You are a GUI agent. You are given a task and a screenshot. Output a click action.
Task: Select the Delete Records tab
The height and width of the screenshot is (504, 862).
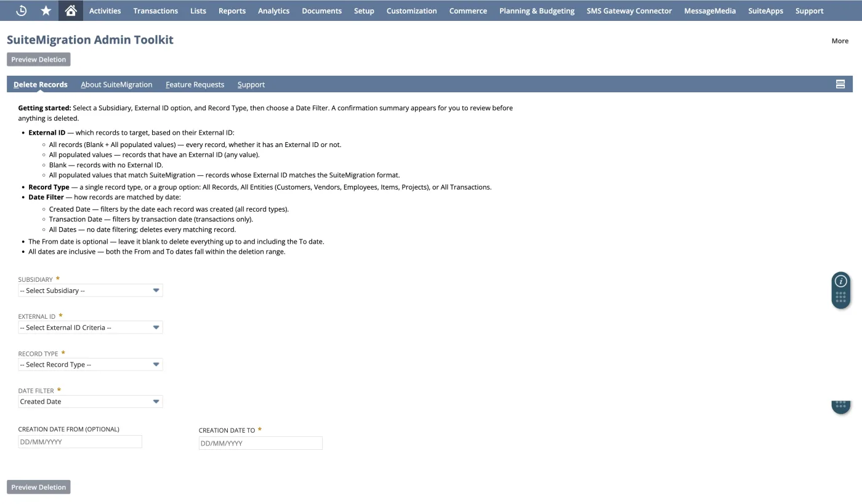coord(41,84)
